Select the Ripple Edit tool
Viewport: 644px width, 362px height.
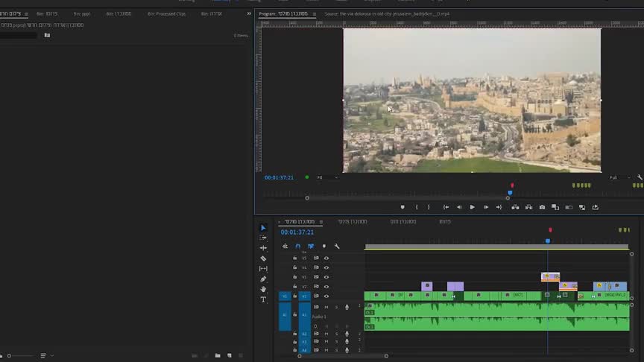263,248
